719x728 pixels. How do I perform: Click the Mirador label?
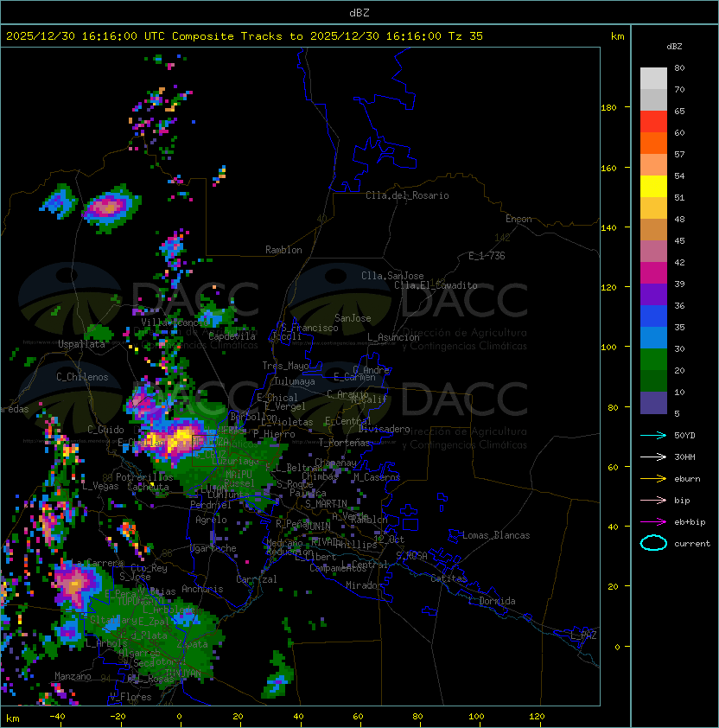(365, 586)
